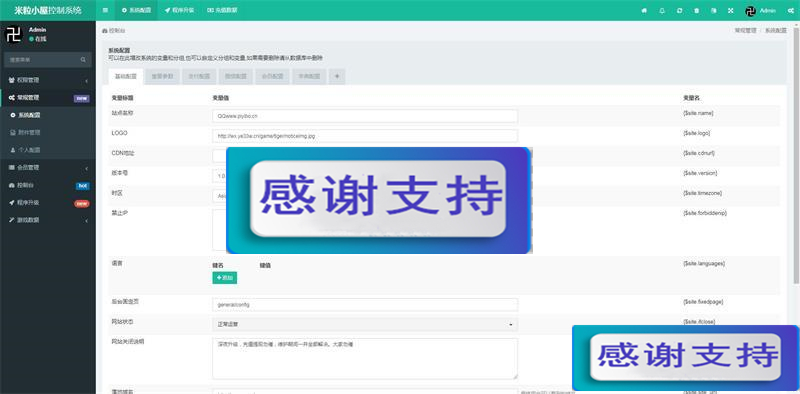Open sidebar 程序升级 menu item
800x394 pixels.
pos(48,203)
